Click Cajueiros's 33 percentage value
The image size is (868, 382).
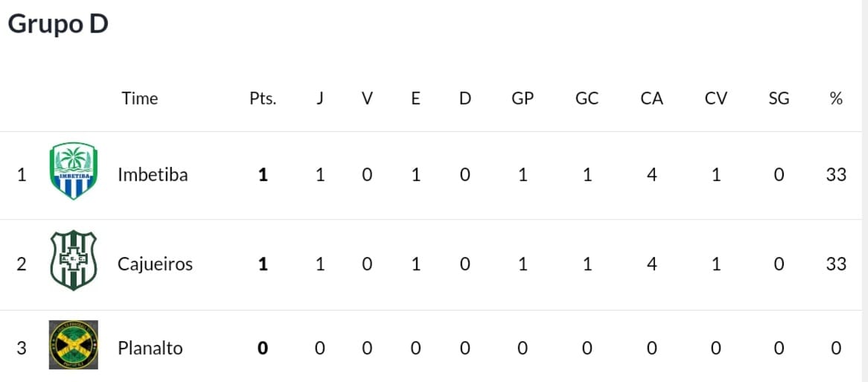tap(836, 264)
